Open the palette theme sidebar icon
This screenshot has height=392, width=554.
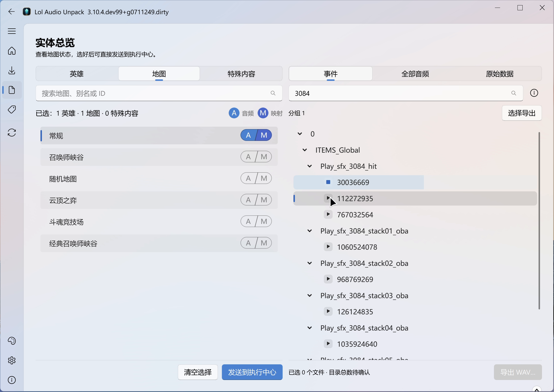coord(12,341)
